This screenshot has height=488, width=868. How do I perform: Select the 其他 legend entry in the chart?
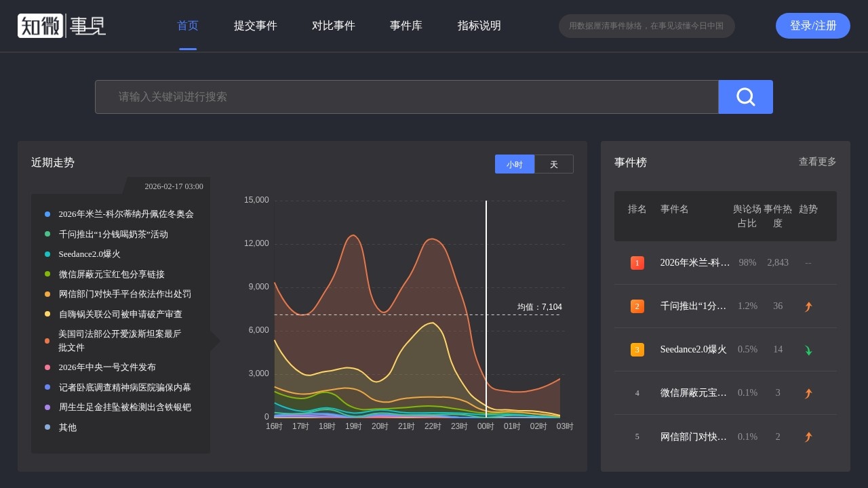click(67, 428)
